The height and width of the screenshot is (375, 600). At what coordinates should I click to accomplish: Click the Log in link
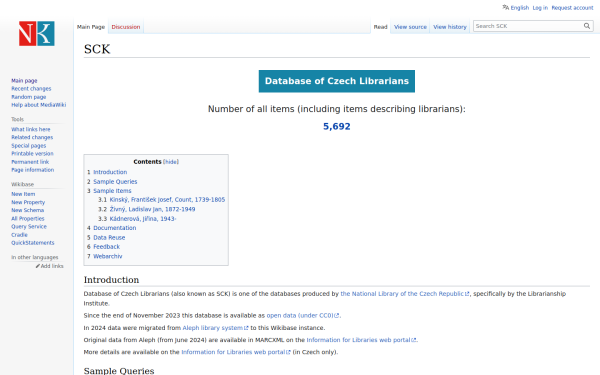pos(540,8)
